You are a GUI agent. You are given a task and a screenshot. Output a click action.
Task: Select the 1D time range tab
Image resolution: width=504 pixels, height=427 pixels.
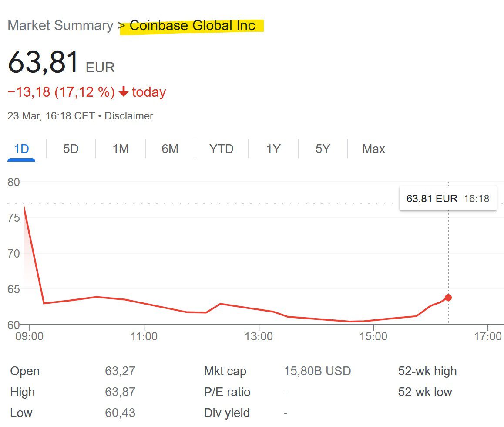click(21, 149)
